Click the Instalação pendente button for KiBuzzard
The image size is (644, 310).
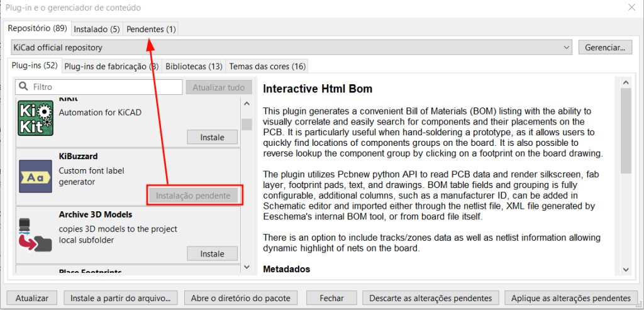(193, 196)
